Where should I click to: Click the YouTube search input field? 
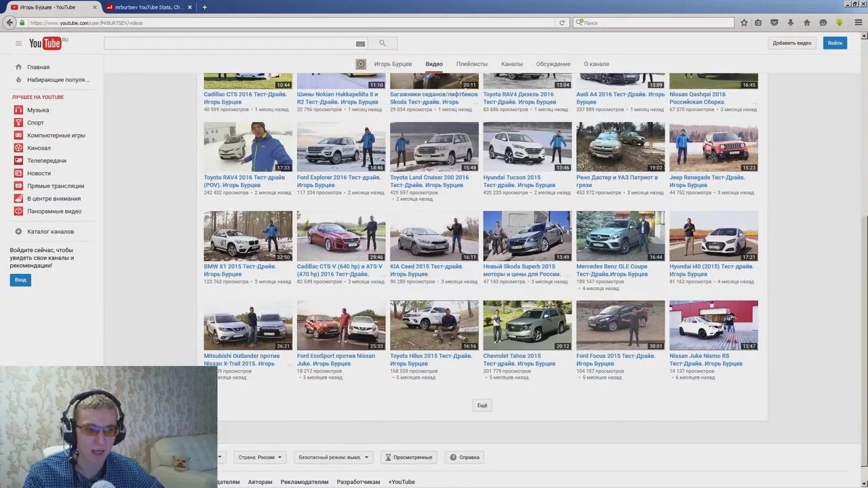(229, 43)
